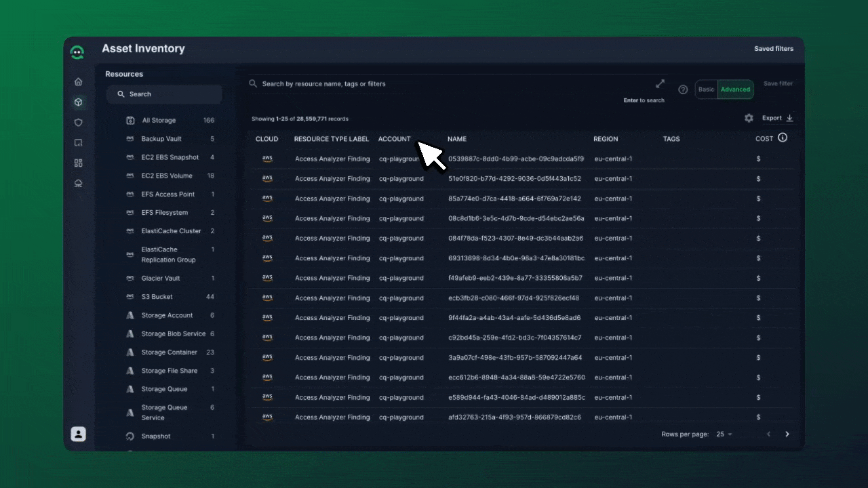The height and width of the screenshot is (488, 868).
Task: Open the Rows per page dropdown
Action: click(x=724, y=434)
